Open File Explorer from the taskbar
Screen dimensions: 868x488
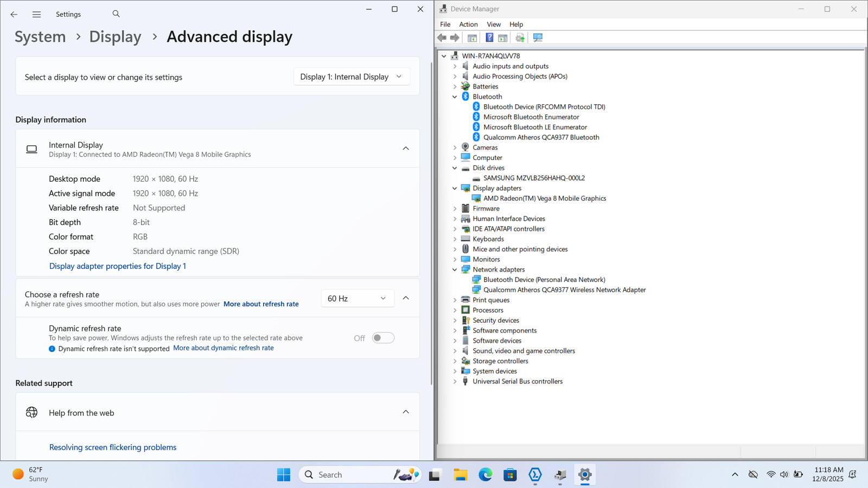click(x=461, y=475)
